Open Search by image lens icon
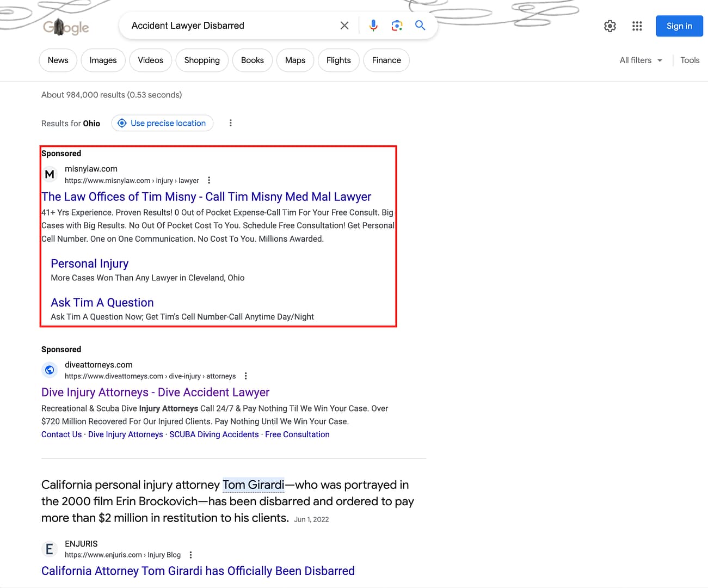Screen dimensions: 708x588 pos(397,26)
